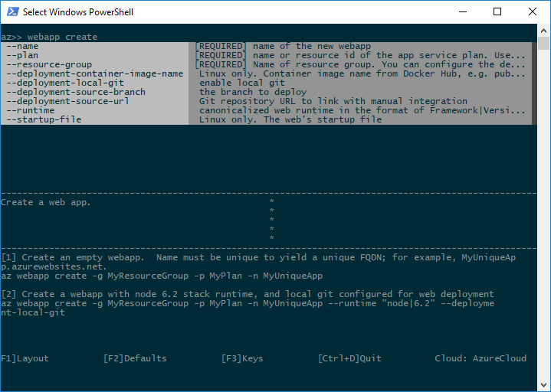This screenshot has height=392, width=551.
Task: Click the az>> webapp create command line
Action: pos(49,37)
